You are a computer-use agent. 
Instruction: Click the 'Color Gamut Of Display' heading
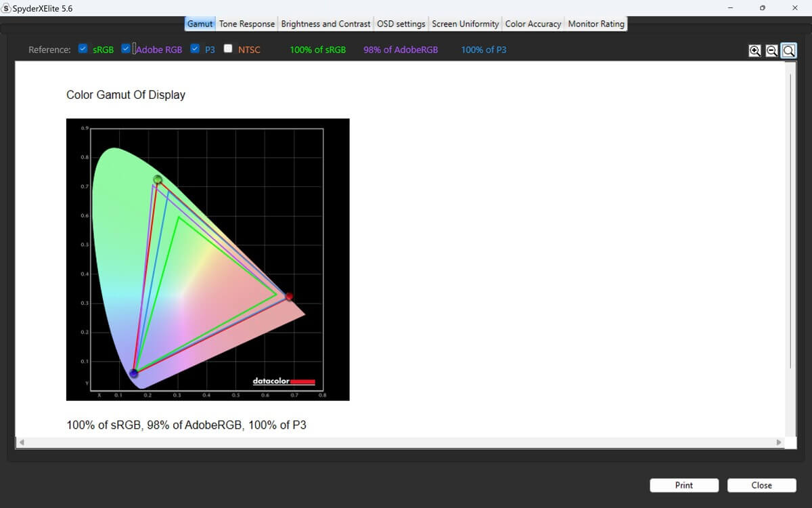pyautogui.click(x=126, y=95)
